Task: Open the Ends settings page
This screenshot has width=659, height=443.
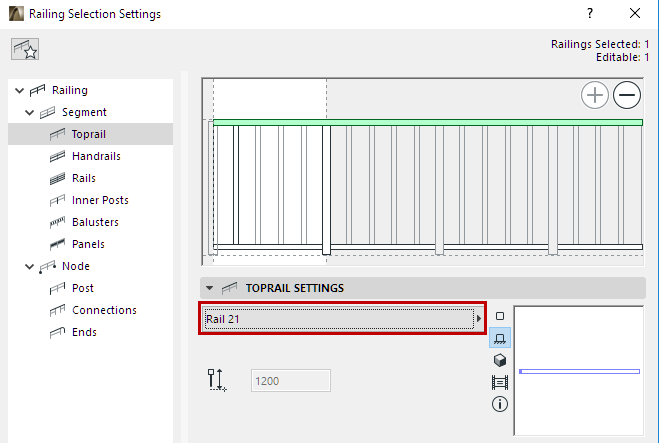Action: [84, 332]
